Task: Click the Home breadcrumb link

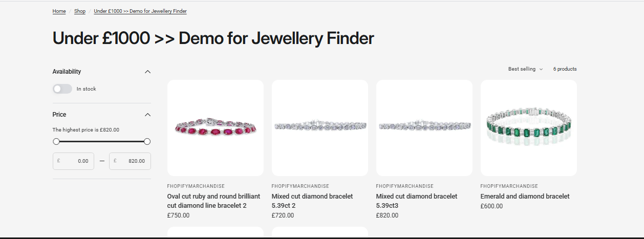Action: tap(59, 11)
